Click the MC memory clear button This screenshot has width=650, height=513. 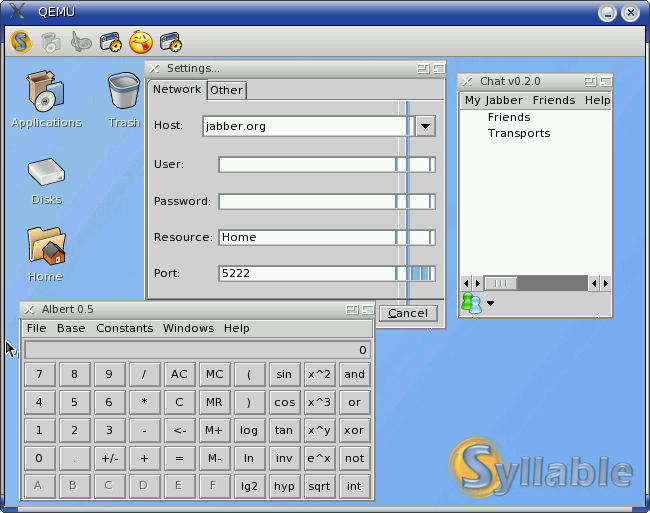[214, 374]
